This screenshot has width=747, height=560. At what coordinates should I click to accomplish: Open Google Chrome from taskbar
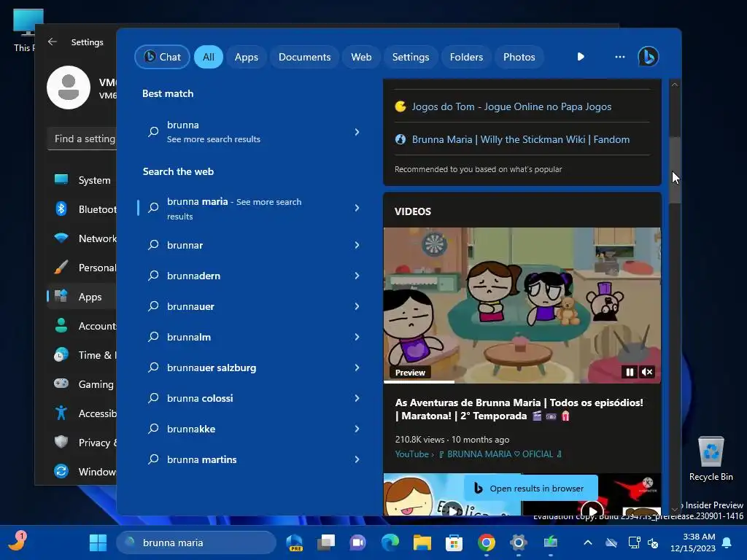(487, 542)
